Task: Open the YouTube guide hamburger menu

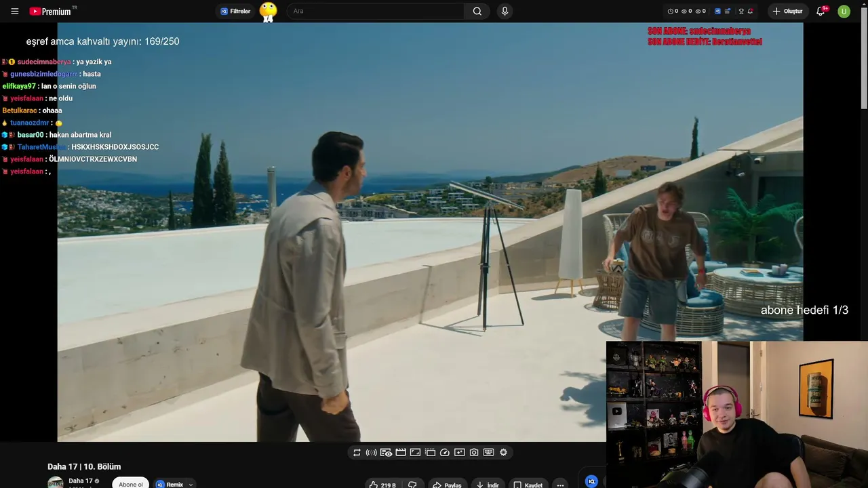Action: [15, 12]
